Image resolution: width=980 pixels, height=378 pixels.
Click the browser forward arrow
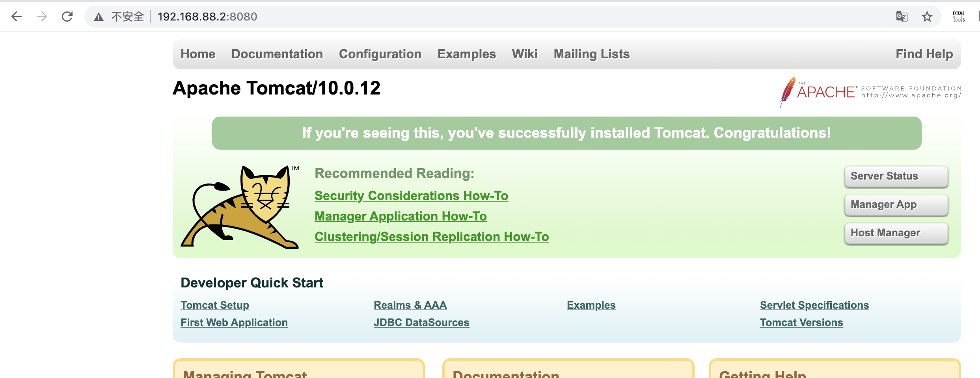point(42,17)
